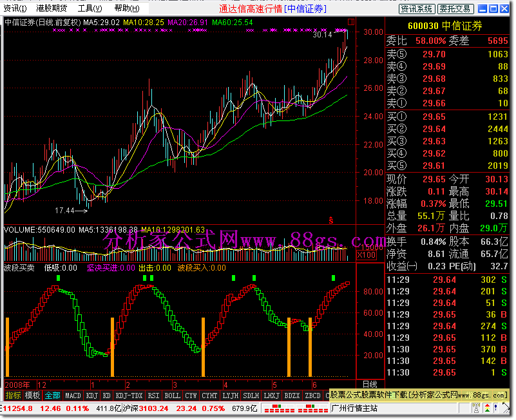Switch to CYW indicator

click(191, 396)
